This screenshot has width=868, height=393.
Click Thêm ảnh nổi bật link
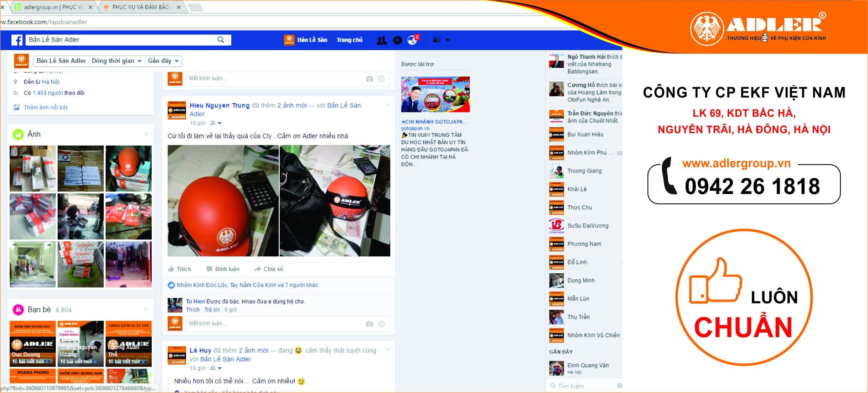point(45,108)
